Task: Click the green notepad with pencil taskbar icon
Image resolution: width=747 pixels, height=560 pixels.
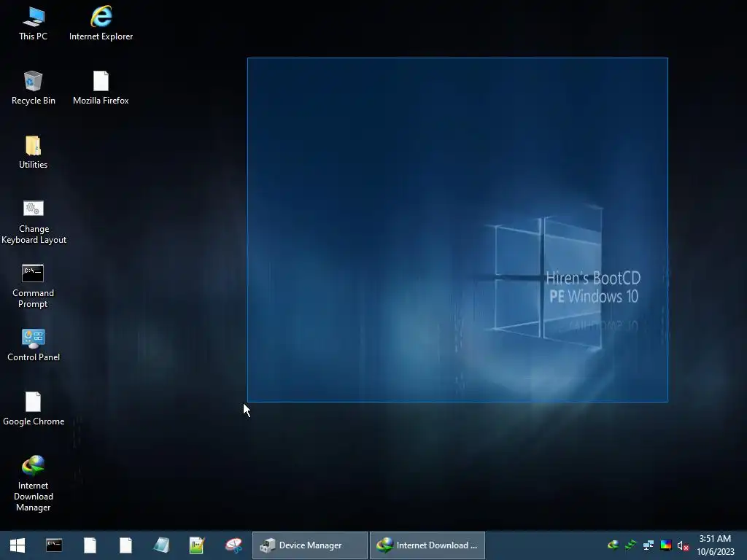Action: [197, 545]
